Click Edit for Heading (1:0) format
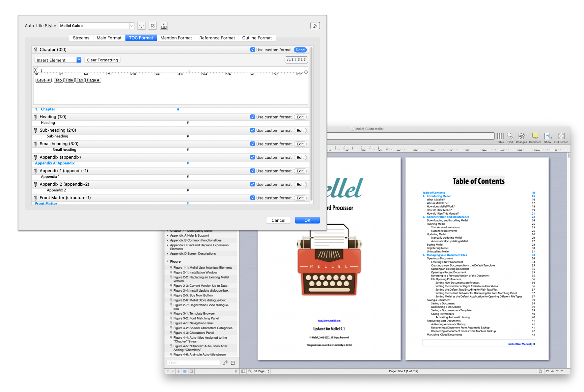This screenshot has width=584, height=392. pyautogui.click(x=300, y=117)
